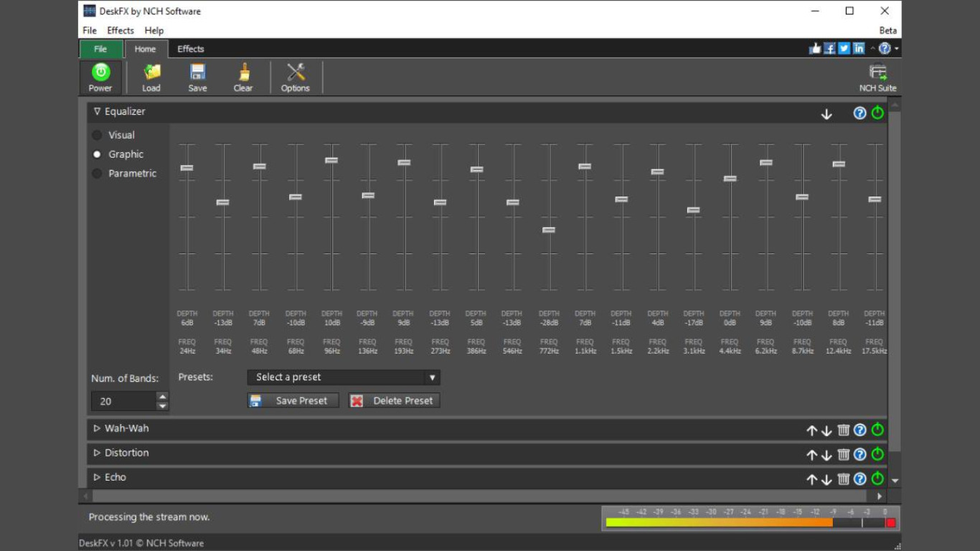Click the thumbs-up like icon

pyautogui.click(x=814, y=49)
